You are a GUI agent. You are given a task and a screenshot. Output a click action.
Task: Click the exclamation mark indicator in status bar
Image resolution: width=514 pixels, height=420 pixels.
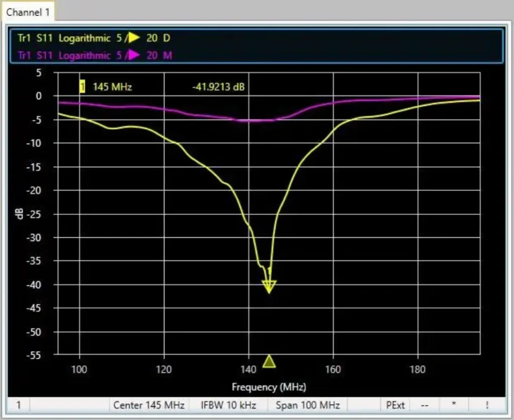click(x=487, y=405)
